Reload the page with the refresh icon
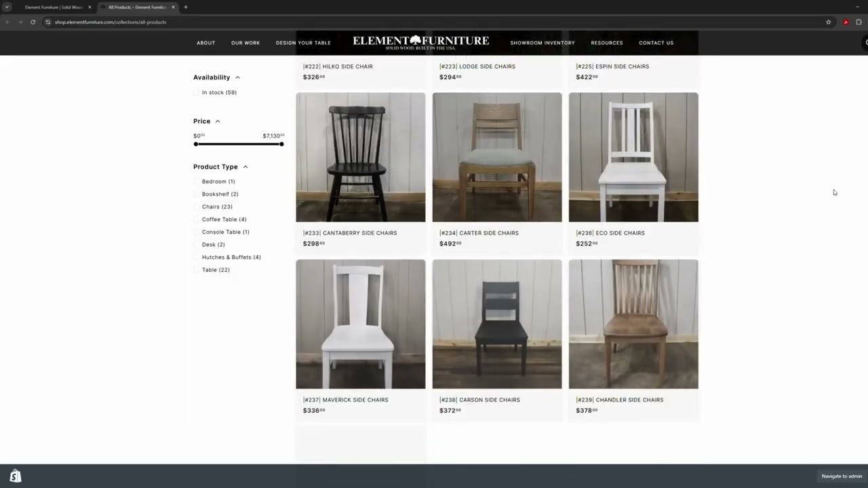868x488 pixels. coord(33,22)
